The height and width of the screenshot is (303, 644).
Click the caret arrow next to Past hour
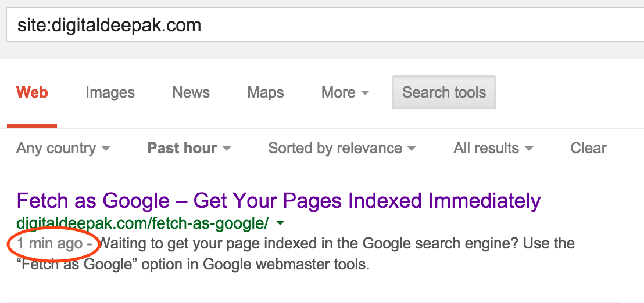[x=226, y=149]
